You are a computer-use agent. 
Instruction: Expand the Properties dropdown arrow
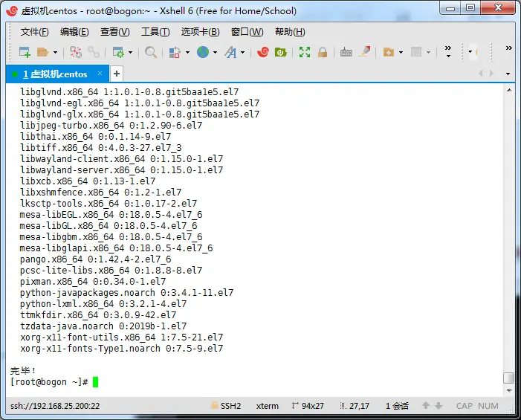click(x=130, y=52)
